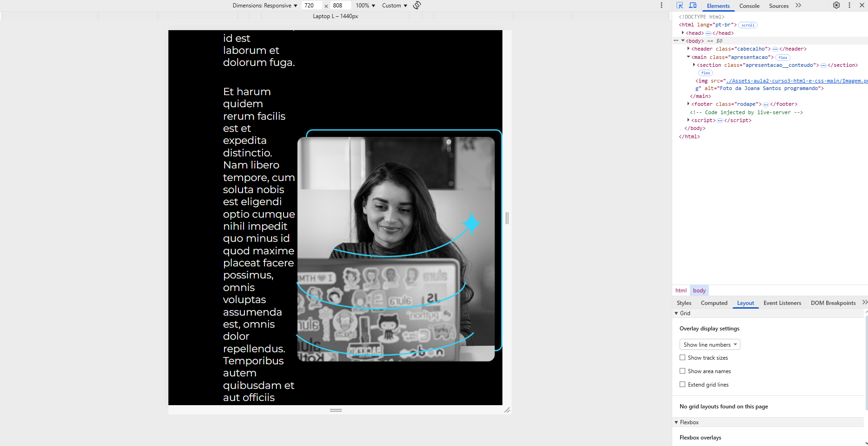Open the Dimensions: Responsive dropdown
868x446 pixels.
[x=265, y=6]
